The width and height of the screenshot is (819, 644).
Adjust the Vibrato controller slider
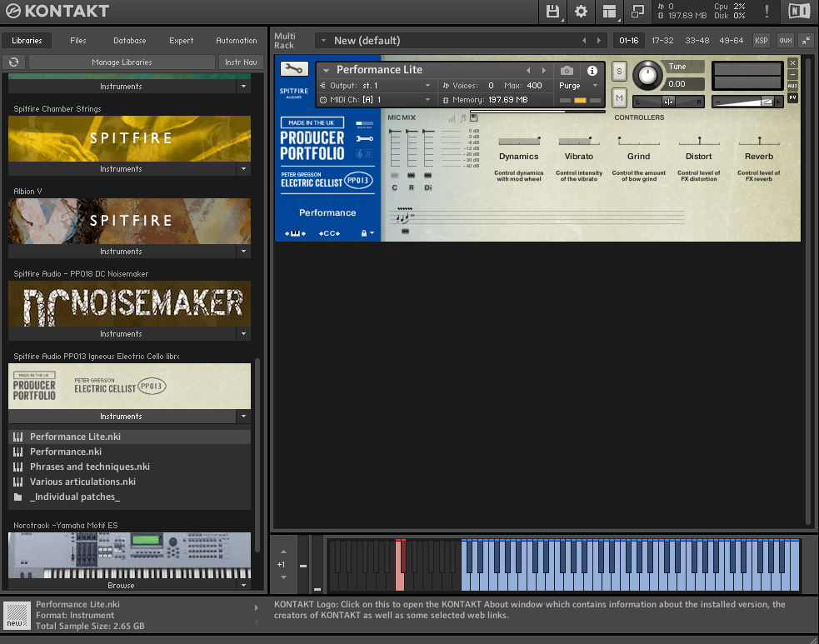click(x=579, y=141)
